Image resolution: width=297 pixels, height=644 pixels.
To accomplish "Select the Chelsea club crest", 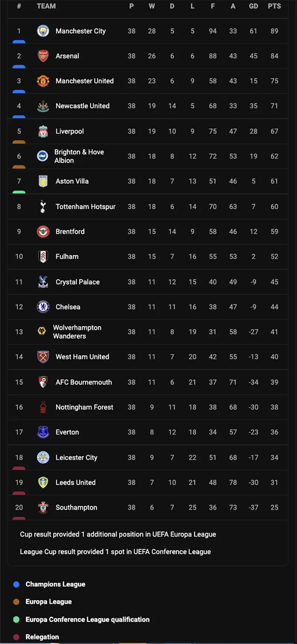I will tap(43, 307).
